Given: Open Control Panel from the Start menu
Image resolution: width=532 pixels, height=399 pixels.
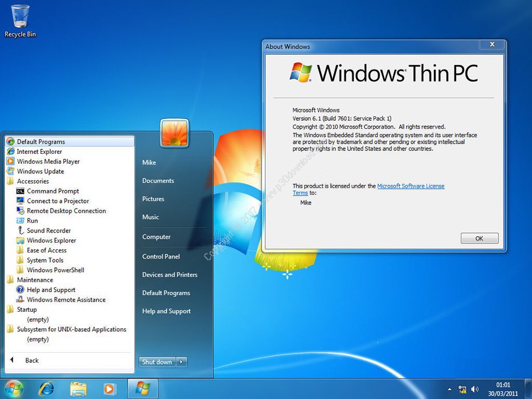Looking at the screenshot, I should pyautogui.click(x=161, y=256).
